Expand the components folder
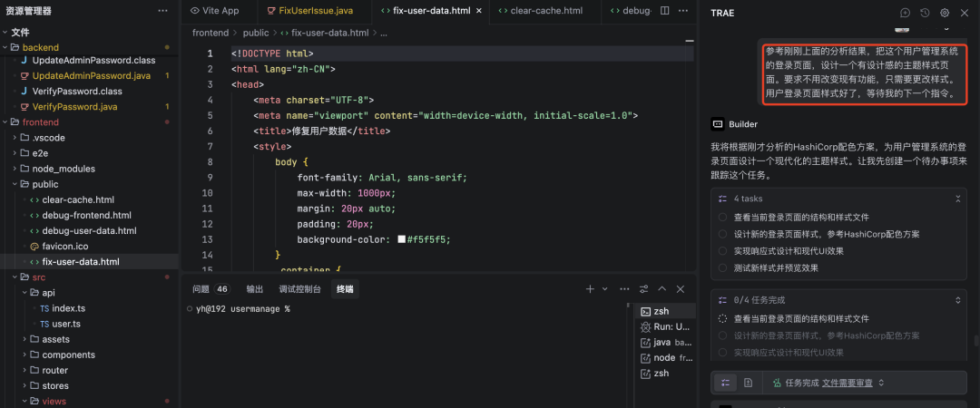 coord(25,355)
